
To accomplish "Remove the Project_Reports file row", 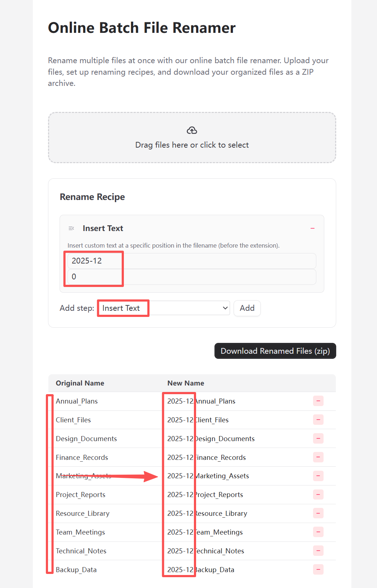I will tap(318, 495).
